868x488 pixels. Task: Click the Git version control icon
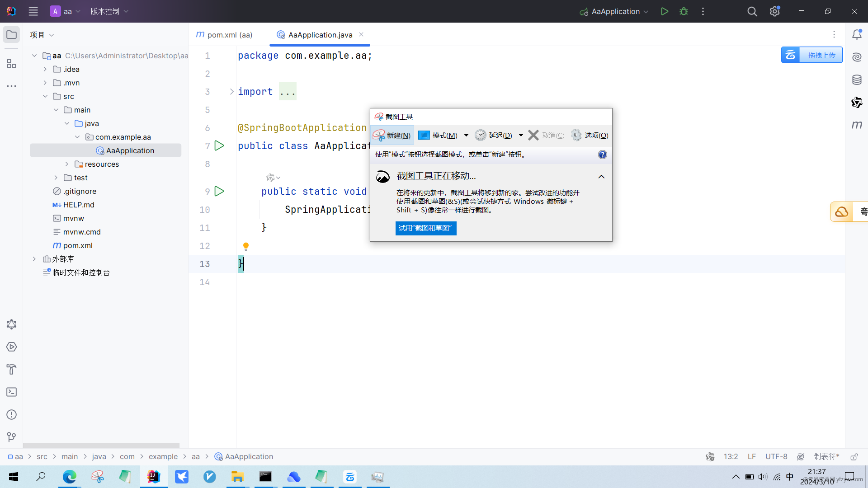coord(11,437)
